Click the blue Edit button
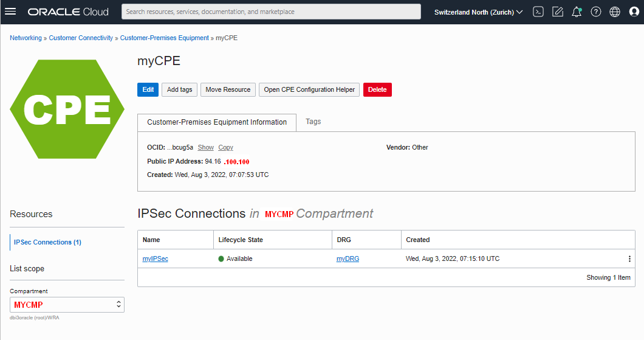 point(148,89)
